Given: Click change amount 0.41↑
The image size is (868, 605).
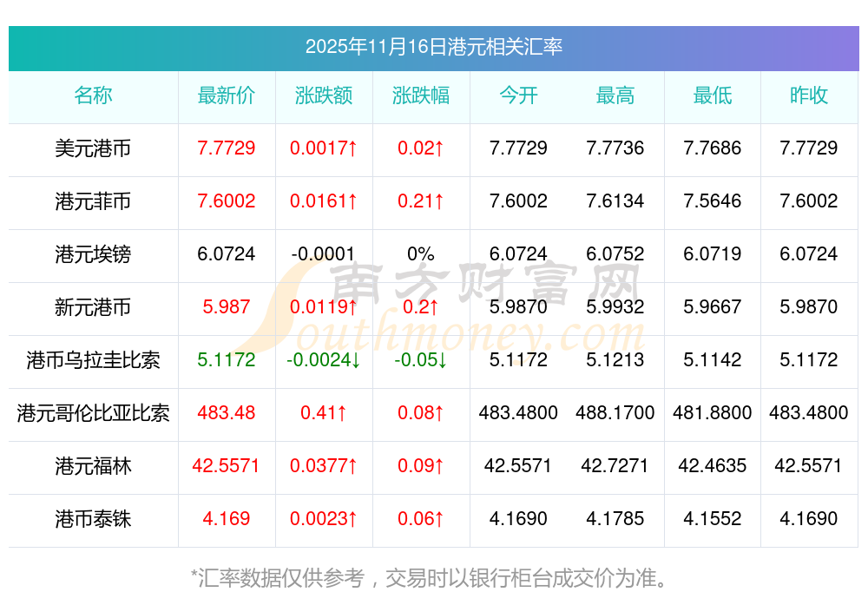Looking at the screenshot, I should [323, 412].
